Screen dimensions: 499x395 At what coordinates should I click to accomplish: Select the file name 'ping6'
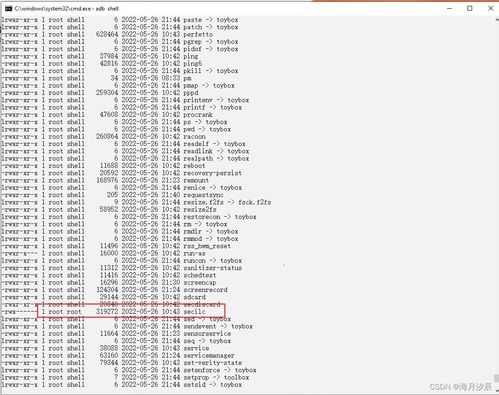[x=192, y=64]
